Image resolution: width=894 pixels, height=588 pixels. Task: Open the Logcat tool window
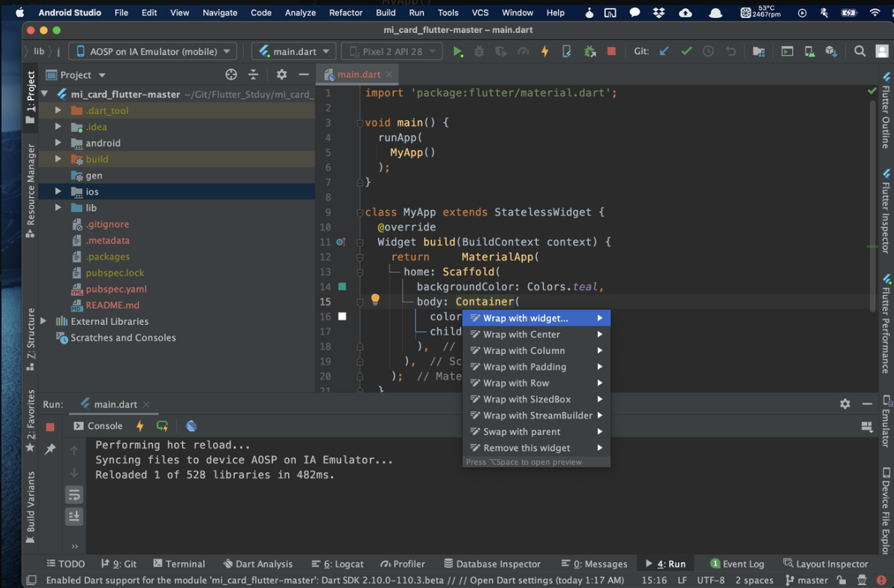pos(337,563)
